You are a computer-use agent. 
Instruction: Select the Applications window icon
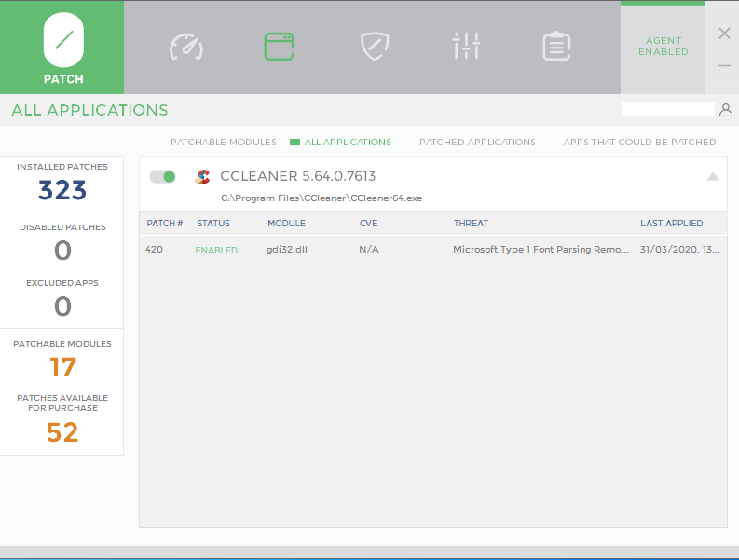[279, 47]
